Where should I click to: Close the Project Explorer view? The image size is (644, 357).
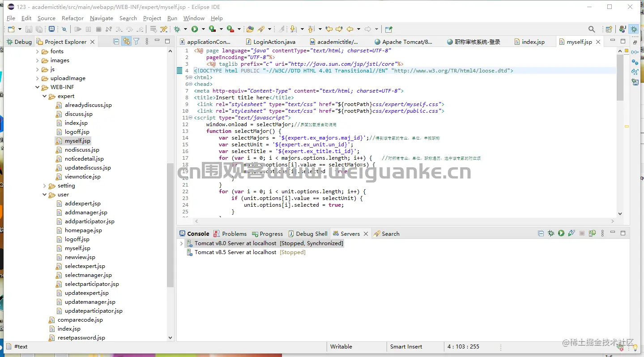92,42
